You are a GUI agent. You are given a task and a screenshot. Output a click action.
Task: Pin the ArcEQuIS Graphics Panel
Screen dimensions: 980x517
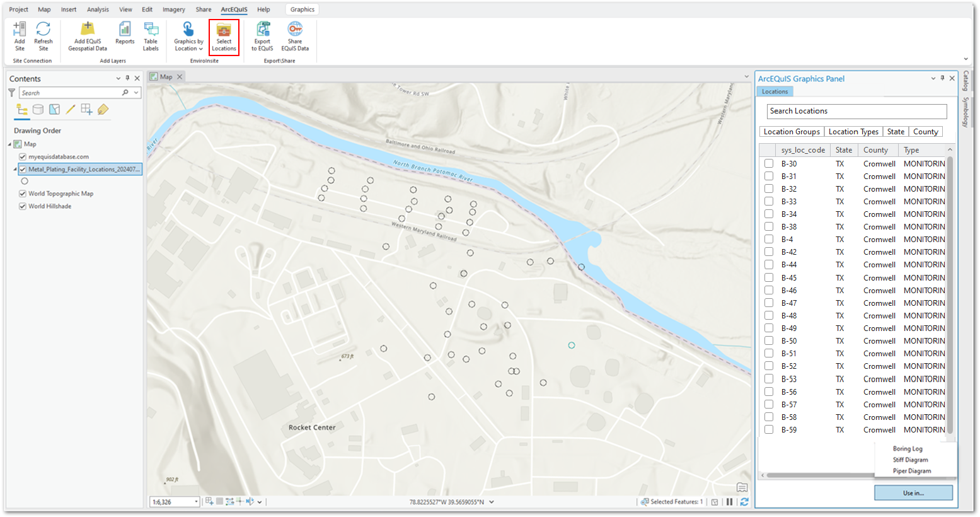[942, 78]
